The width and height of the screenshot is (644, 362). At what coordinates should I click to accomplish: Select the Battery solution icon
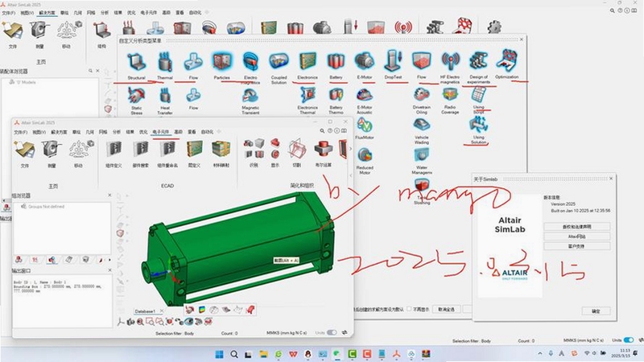coord(336,62)
